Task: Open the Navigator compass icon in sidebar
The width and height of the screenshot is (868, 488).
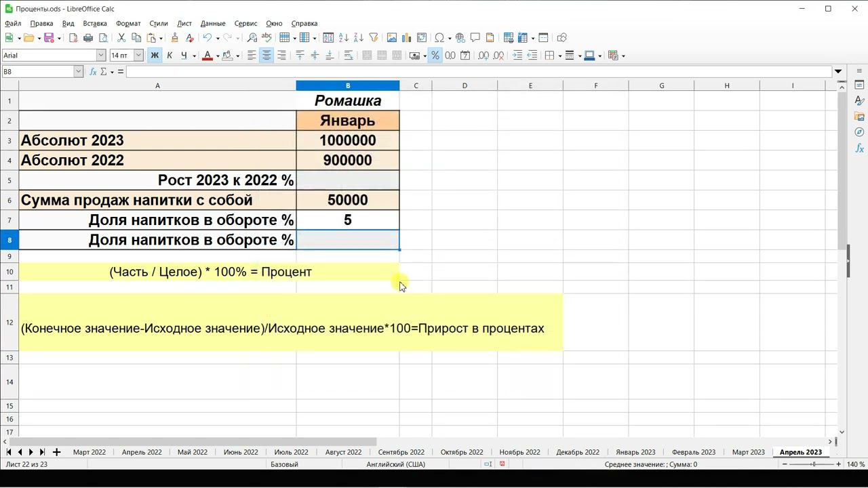Action: click(859, 132)
